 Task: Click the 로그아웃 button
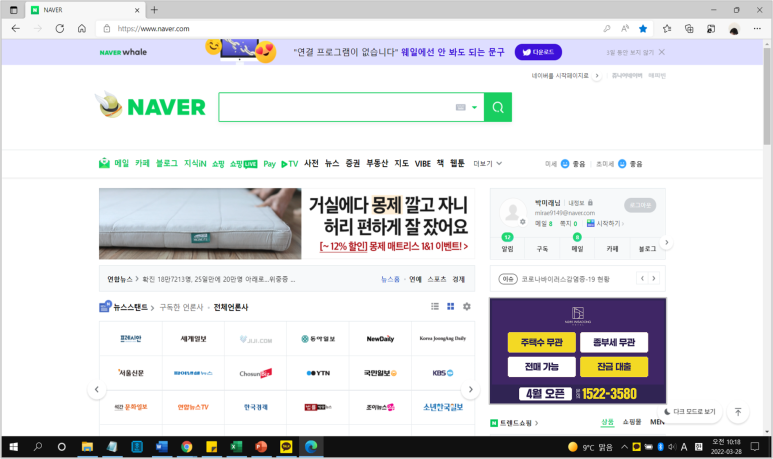640,205
